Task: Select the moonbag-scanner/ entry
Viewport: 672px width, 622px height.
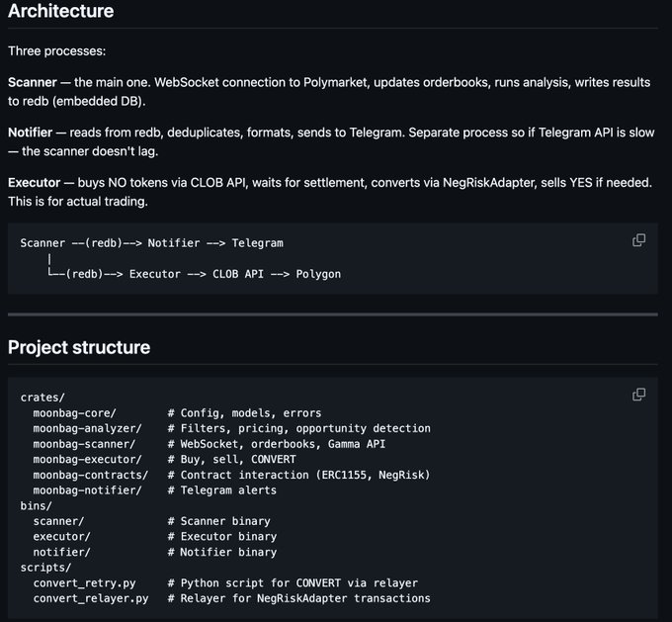Action: click(84, 444)
